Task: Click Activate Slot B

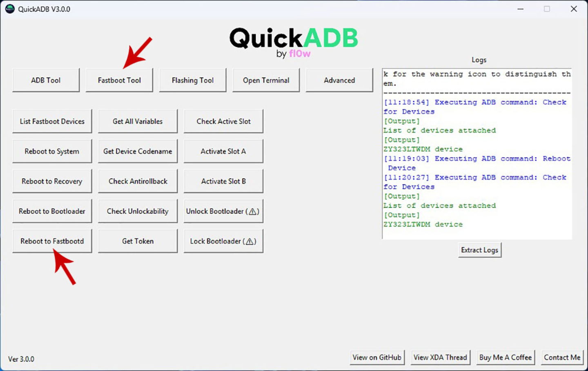Action: [223, 181]
